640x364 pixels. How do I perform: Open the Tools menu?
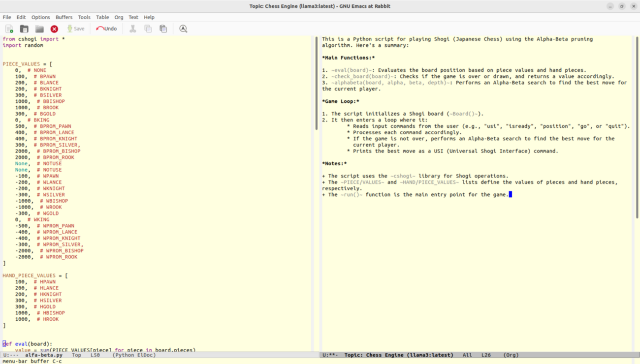(x=84, y=17)
